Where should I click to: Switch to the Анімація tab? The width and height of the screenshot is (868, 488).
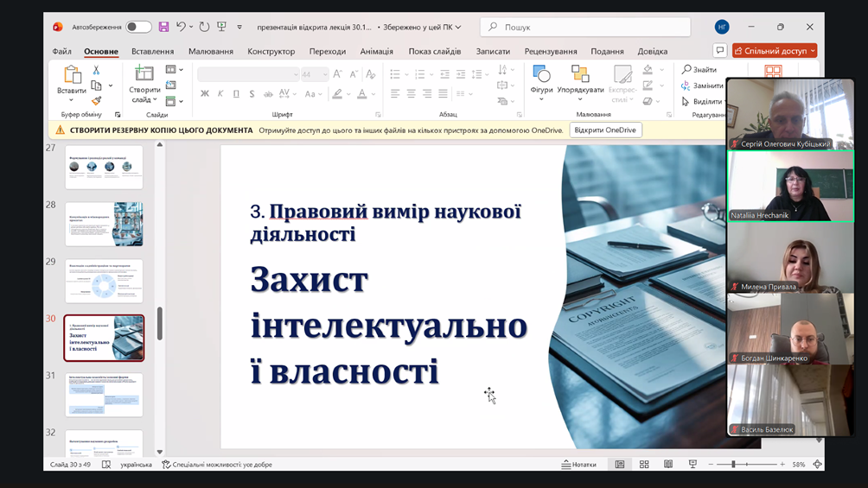(x=376, y=51)
